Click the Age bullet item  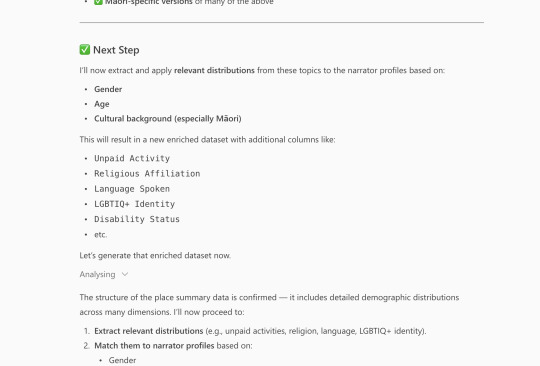point(102,104)
